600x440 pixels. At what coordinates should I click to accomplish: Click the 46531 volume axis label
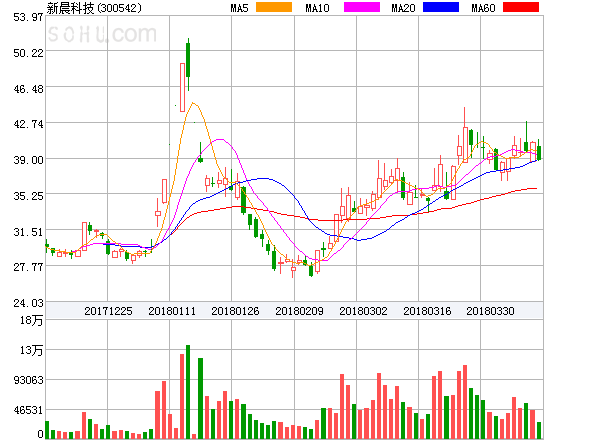pyautogui.click(x=28, y=410)
